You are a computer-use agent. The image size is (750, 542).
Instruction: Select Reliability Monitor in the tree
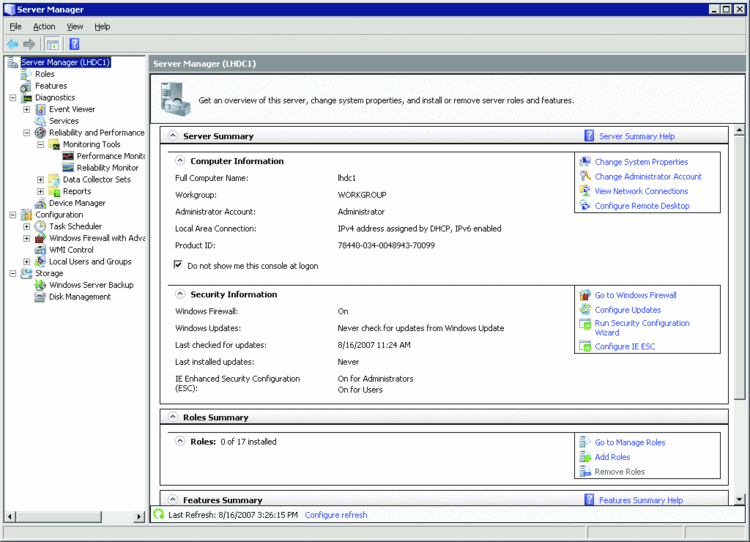[x=107, y=168]
